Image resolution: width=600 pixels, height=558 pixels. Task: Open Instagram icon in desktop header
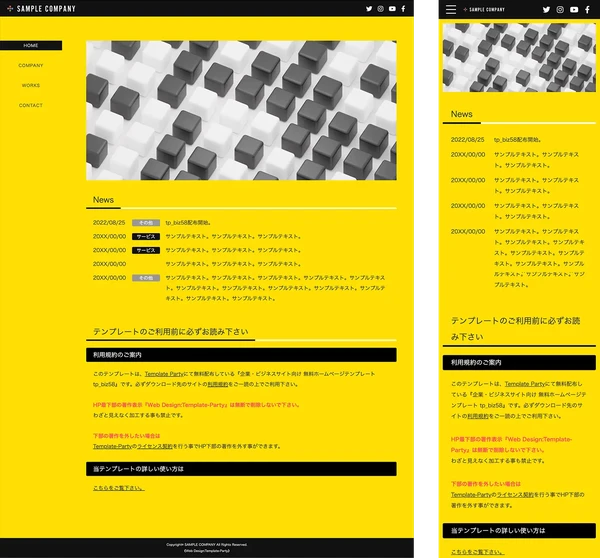tap(380, 8)
